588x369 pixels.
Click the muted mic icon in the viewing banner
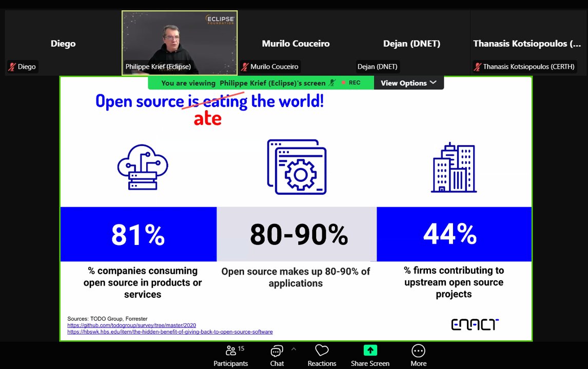coord(331,82)
